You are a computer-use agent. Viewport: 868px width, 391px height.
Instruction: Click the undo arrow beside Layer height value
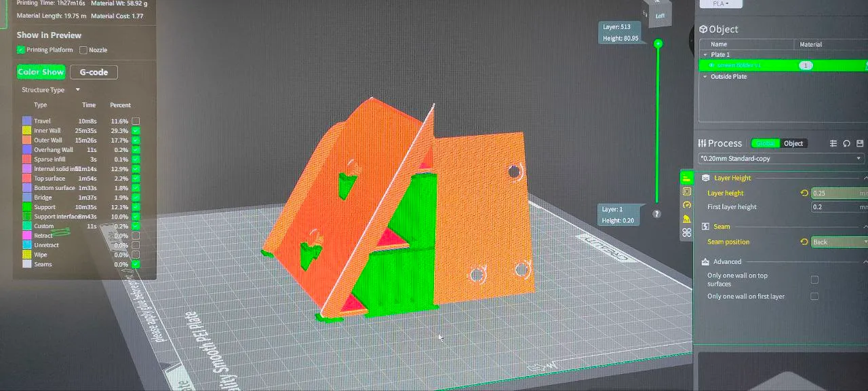click(x=804, y=193)
